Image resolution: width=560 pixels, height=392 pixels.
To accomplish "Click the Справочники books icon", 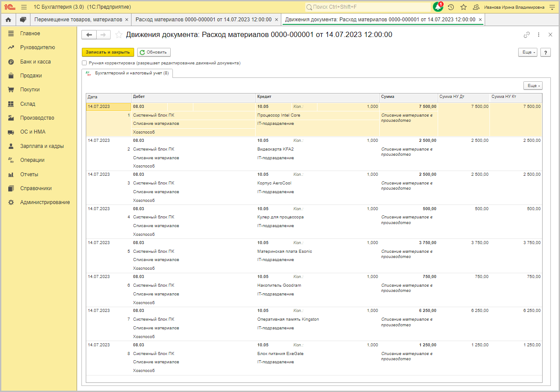I will [x=11, y=188].
